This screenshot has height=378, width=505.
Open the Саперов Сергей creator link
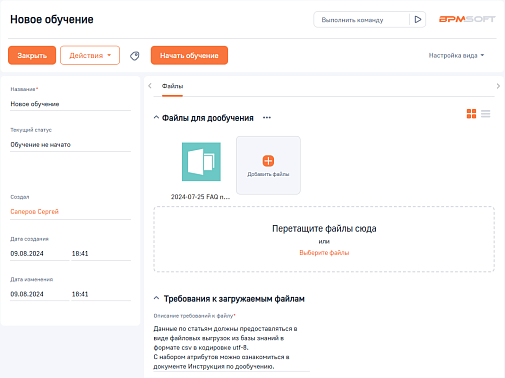pyautogui.click(x=35, y=212)
